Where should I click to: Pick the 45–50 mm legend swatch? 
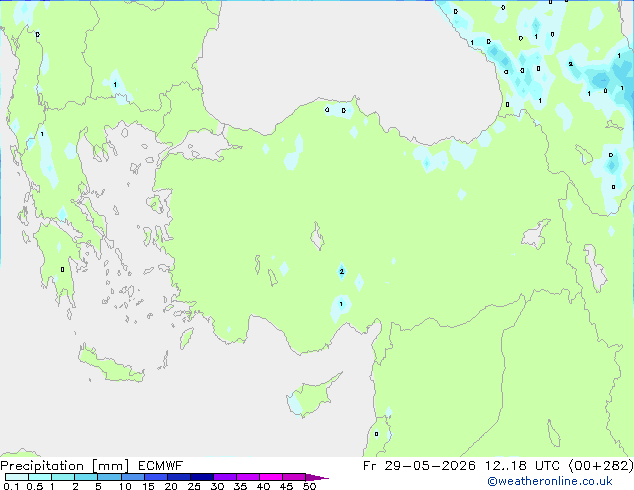pos(294,477)
